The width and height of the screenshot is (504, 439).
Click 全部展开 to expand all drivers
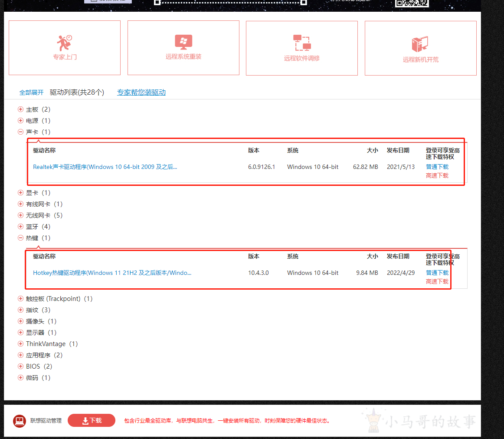31,92
